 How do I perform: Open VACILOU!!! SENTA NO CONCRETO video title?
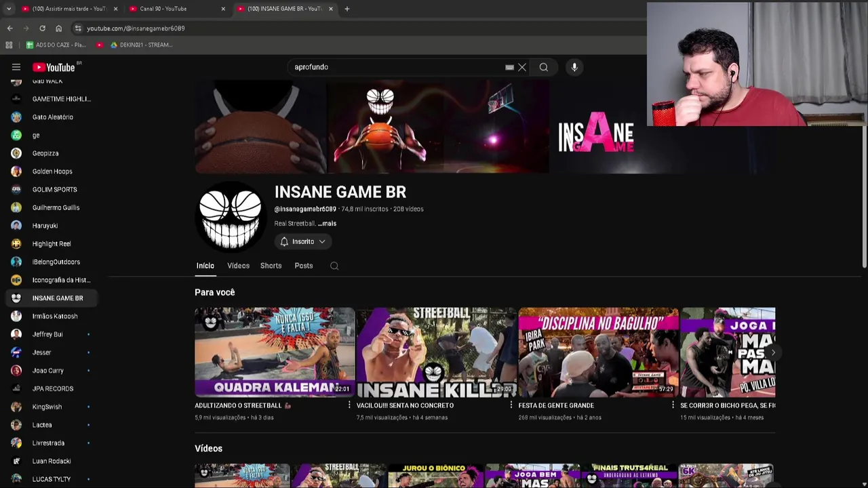click(x=405, y=405)
